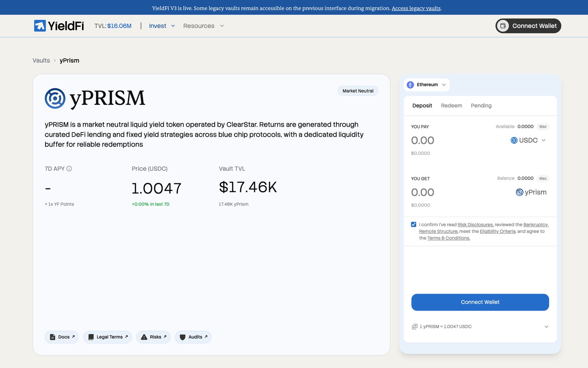Click the swap rate icon beside 1 yPRISM
The image size is (588, 368).
click(415, 327)
